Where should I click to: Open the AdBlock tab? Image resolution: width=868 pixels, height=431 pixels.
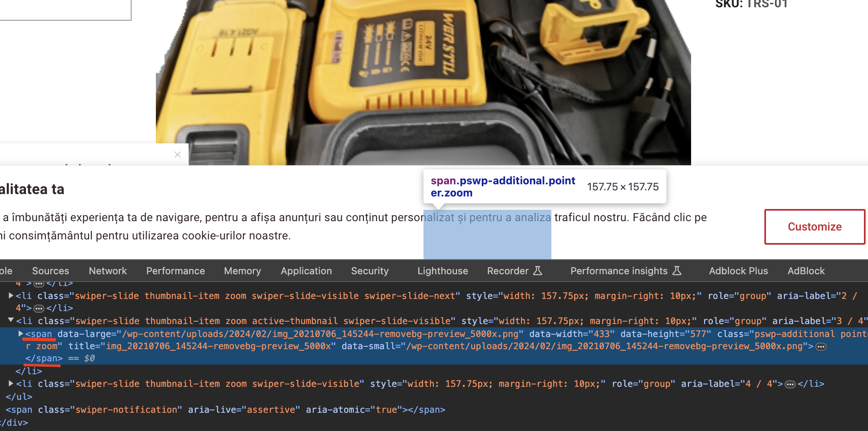click(806, 271)
